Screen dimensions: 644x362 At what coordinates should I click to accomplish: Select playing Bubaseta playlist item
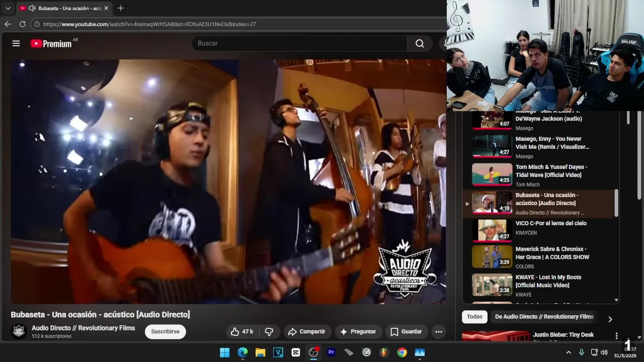(x=539, y=204)
